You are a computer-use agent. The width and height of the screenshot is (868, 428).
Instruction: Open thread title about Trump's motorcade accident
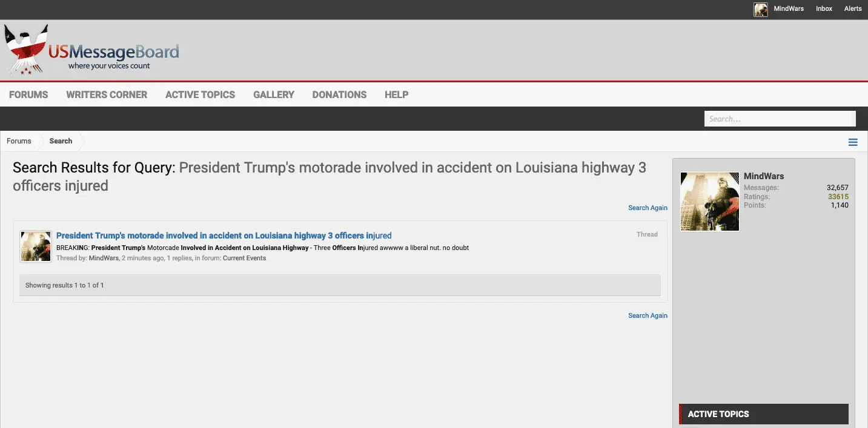[224, 235]
